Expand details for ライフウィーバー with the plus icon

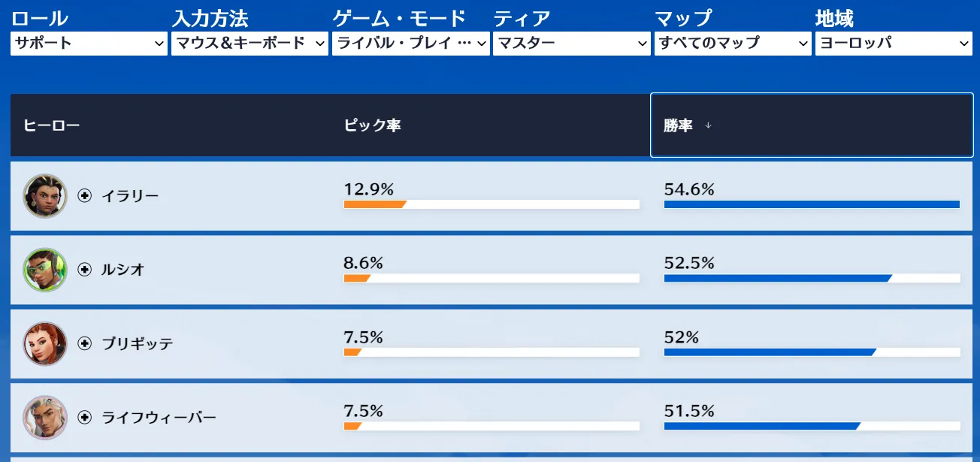pos(83,418)
